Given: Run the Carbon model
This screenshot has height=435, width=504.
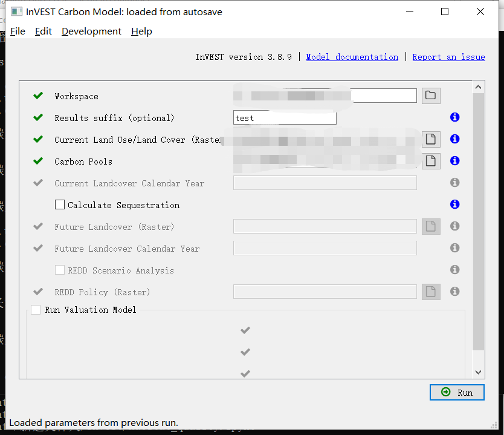Looking at the screenshot, I should tap(457, 393).
